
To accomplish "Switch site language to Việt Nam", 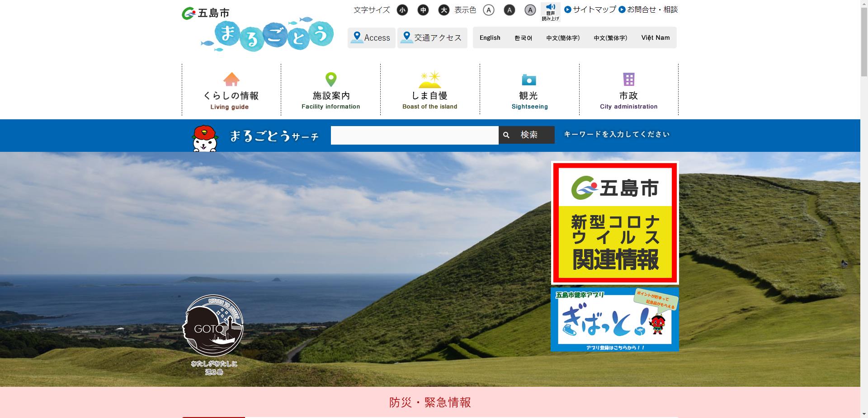I will [655, 38].
